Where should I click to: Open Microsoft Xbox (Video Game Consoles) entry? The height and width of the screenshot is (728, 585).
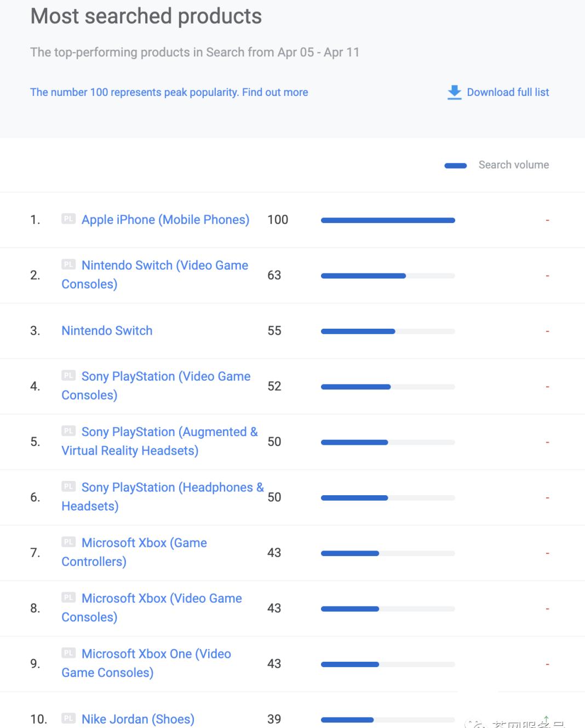click(x=161, y=599)
